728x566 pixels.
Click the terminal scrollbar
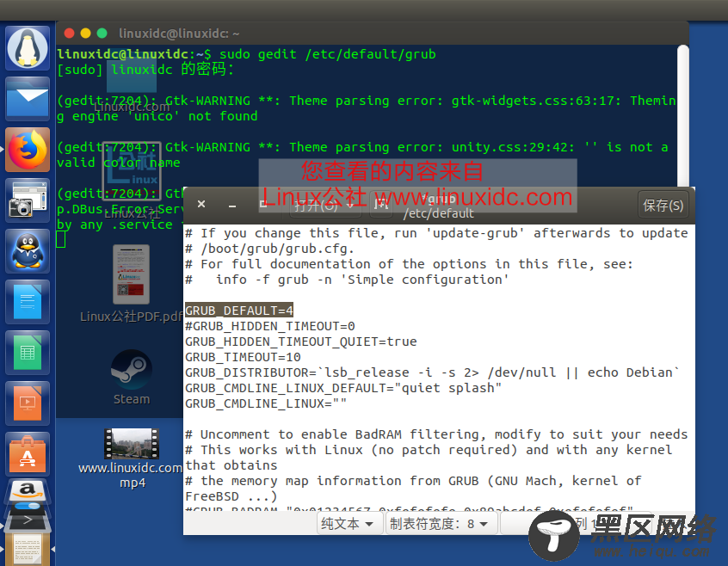pos(682,116)
